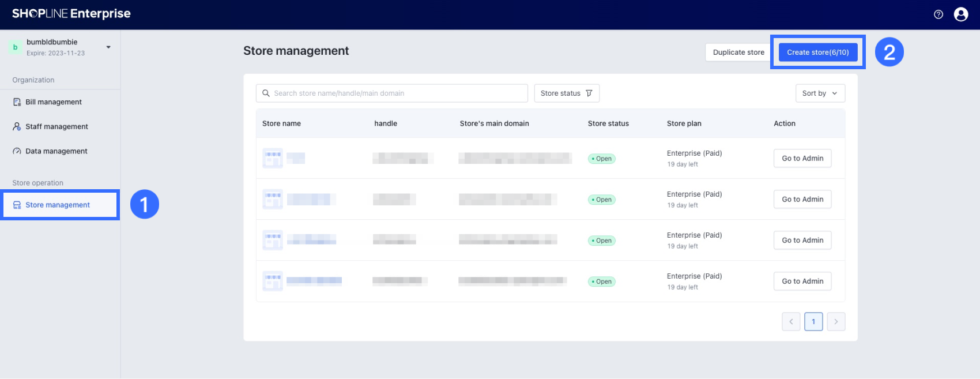980x379 pixels.
Task: Click the filter funnel icon in Store status
Action: [589, 93]
